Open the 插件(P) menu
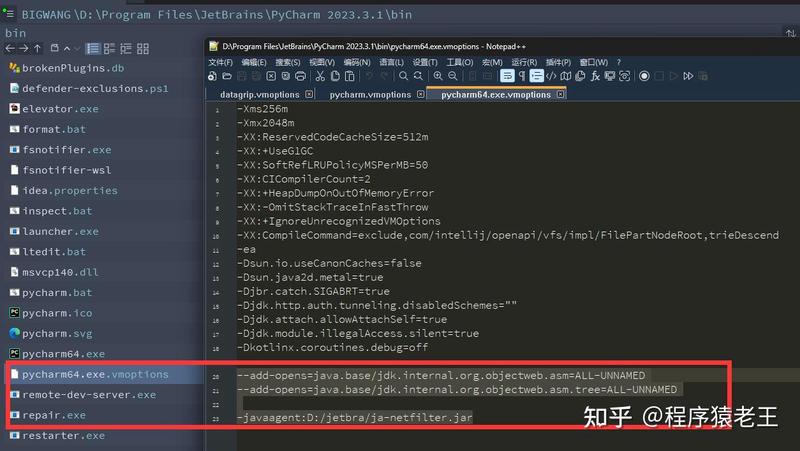800x451 pixels. click(x=558, y=62)
